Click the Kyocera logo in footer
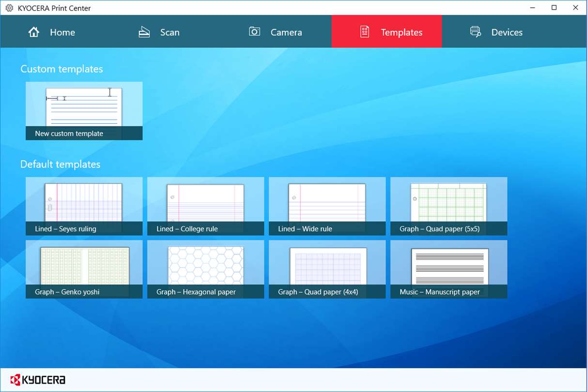 38,379
